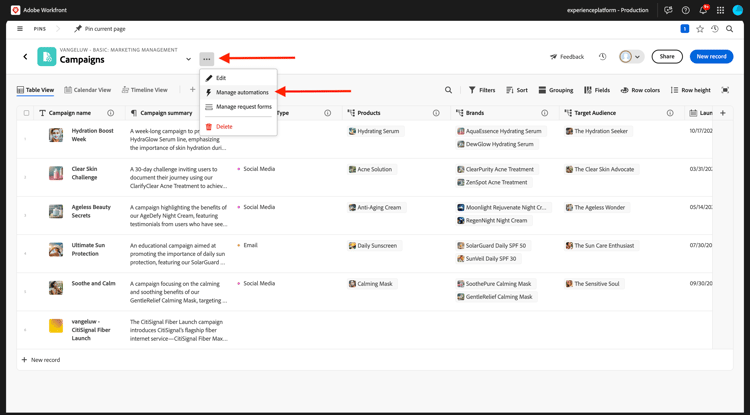Screen dimensions: 750x415
Task: Open the help question mark icon
Action: coord(685,10)
